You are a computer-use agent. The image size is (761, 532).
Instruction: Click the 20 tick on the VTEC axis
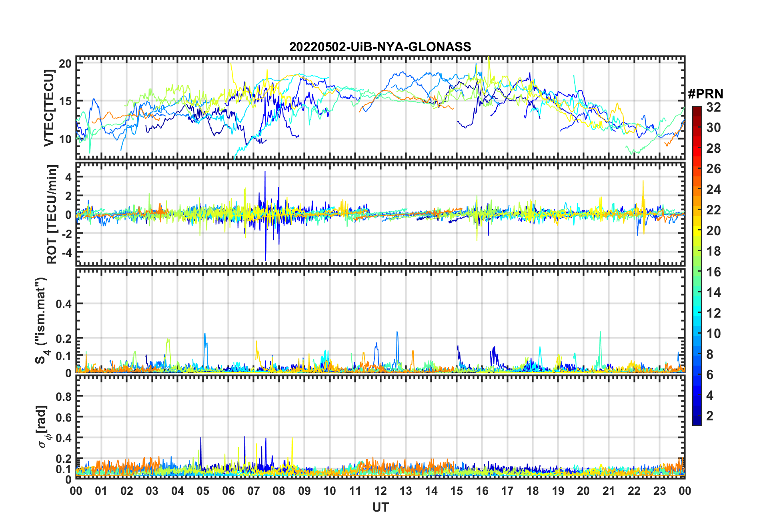[x=65, y=63]
